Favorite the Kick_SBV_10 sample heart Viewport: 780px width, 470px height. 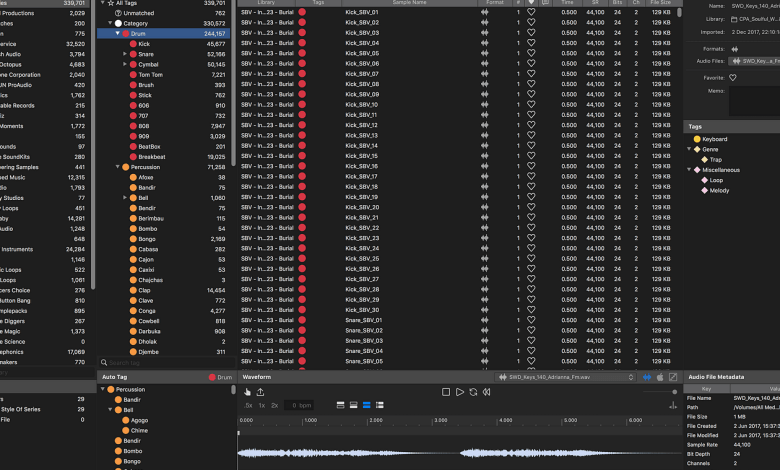coord(531,104)
